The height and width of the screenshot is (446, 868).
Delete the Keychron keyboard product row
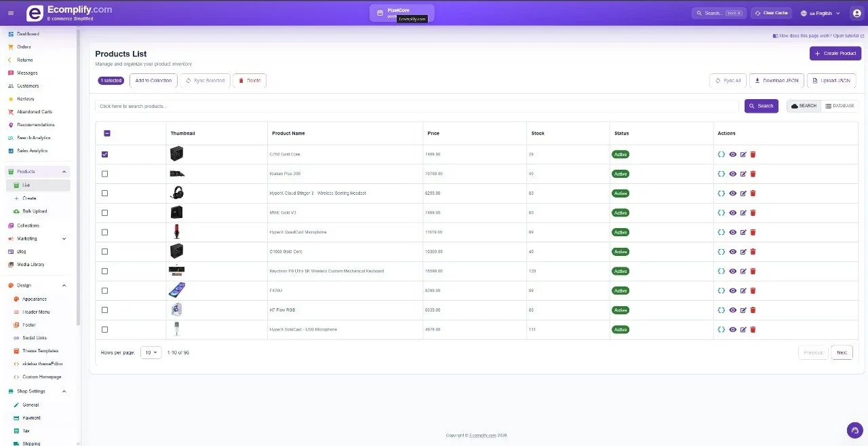[753, 271]
